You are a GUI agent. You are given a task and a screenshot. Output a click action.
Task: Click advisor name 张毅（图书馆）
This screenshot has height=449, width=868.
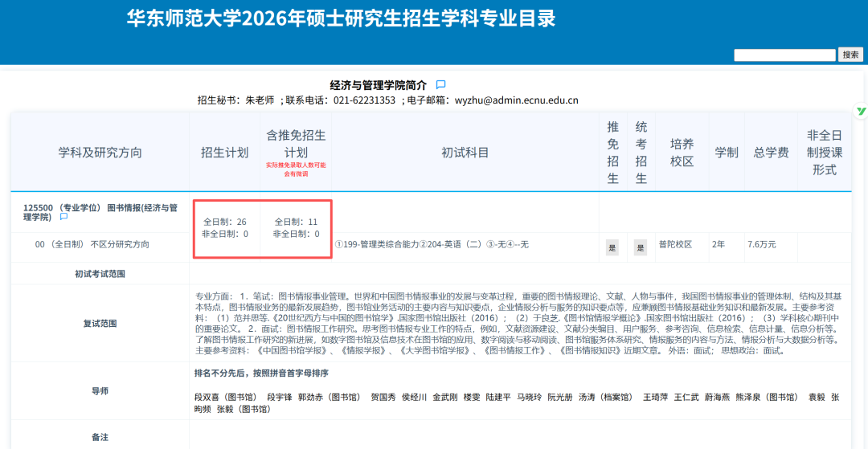[x=244, y=409]
